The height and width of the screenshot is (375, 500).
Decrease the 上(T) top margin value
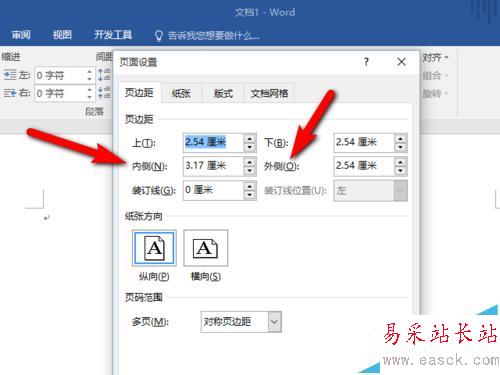tap(250, 147)
